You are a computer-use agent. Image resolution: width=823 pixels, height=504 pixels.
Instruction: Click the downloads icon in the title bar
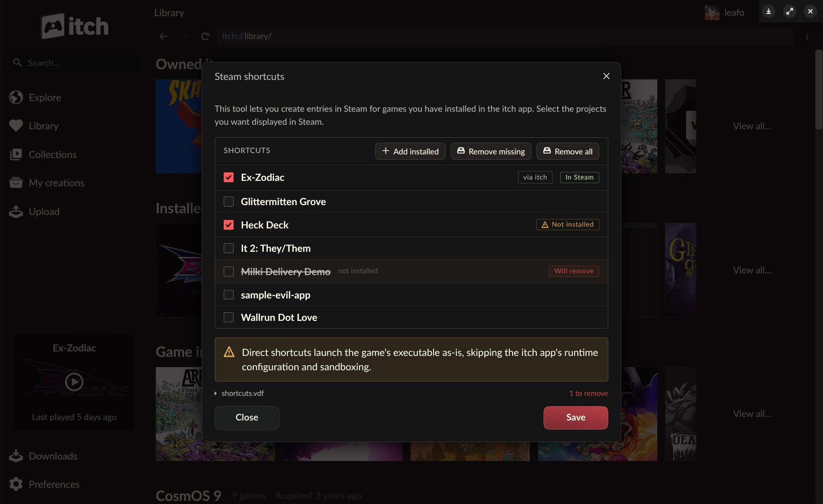(x=769, y=12)
